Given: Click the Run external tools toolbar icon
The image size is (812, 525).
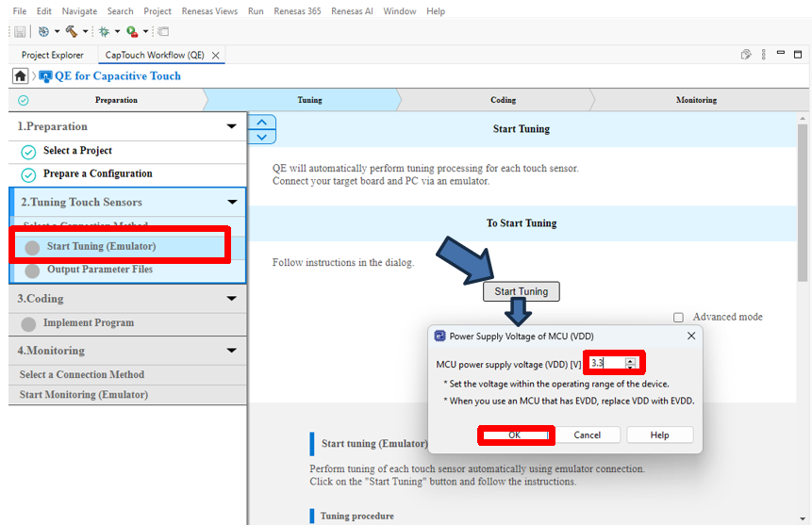Looking at the screenshot, I should [x=132, y=32].
